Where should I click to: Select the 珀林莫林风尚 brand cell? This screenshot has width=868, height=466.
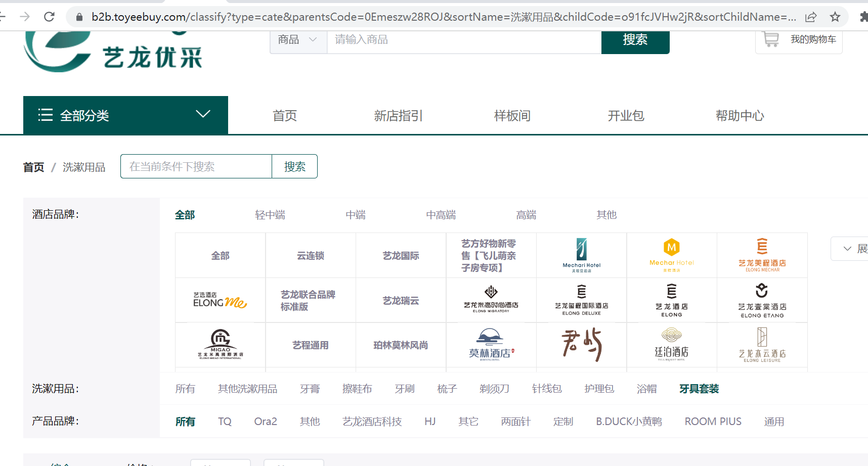401,345
